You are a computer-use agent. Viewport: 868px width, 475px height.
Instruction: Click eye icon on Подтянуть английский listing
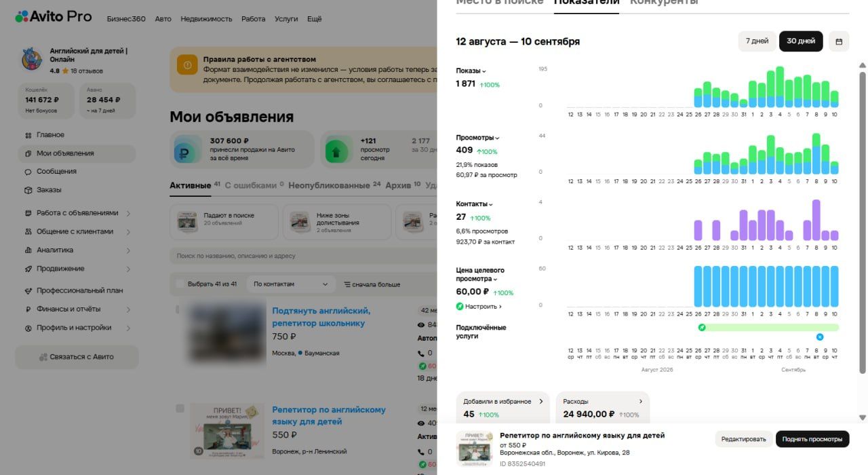(x=420, y=325)
